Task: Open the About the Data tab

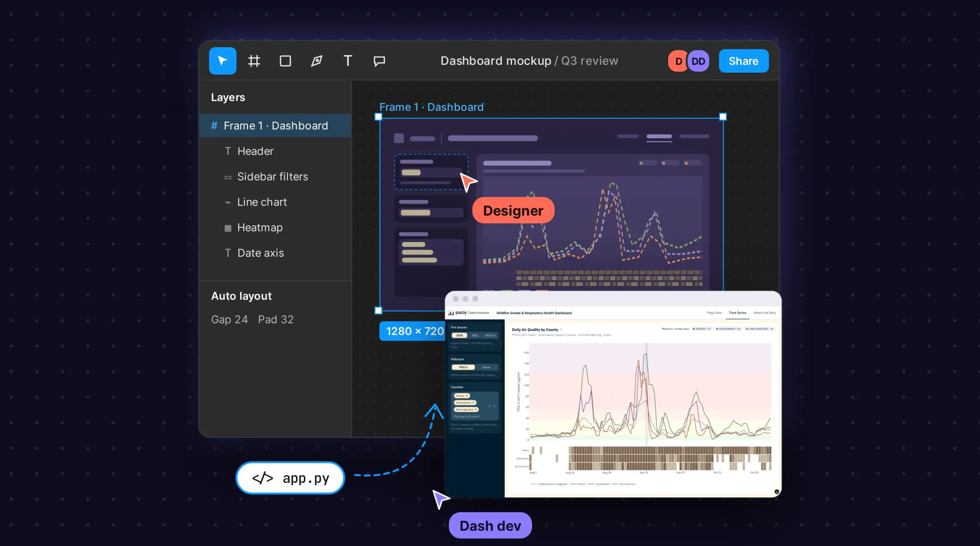Action: tap(764, 313)
